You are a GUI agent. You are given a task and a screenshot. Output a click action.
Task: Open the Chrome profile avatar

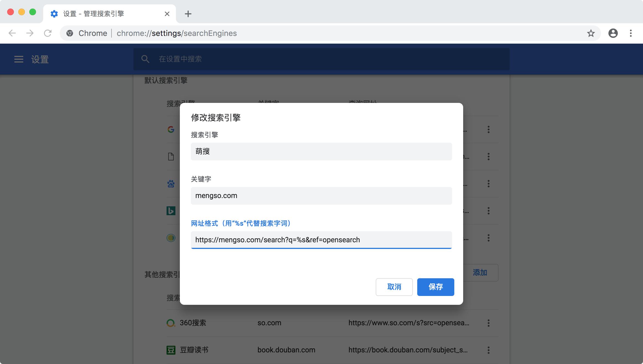613,33
